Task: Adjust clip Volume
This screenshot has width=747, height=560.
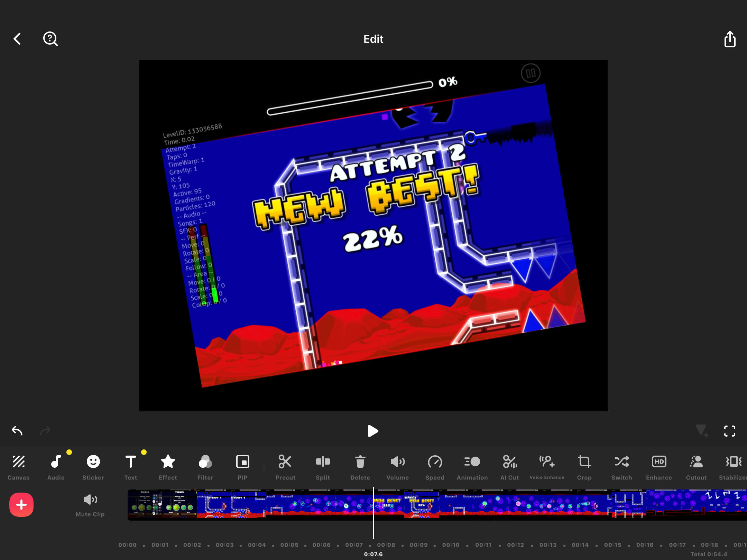Action: [398, 467]
